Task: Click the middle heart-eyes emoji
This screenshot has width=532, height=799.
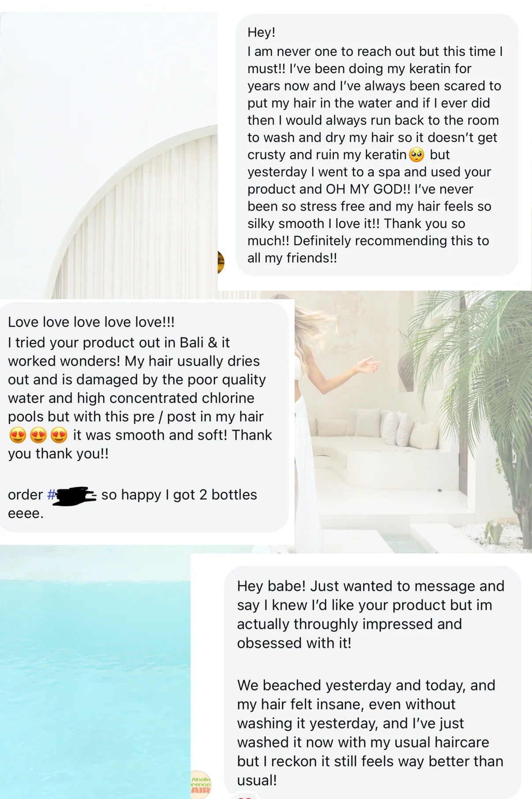Action: tap(38, 435)
